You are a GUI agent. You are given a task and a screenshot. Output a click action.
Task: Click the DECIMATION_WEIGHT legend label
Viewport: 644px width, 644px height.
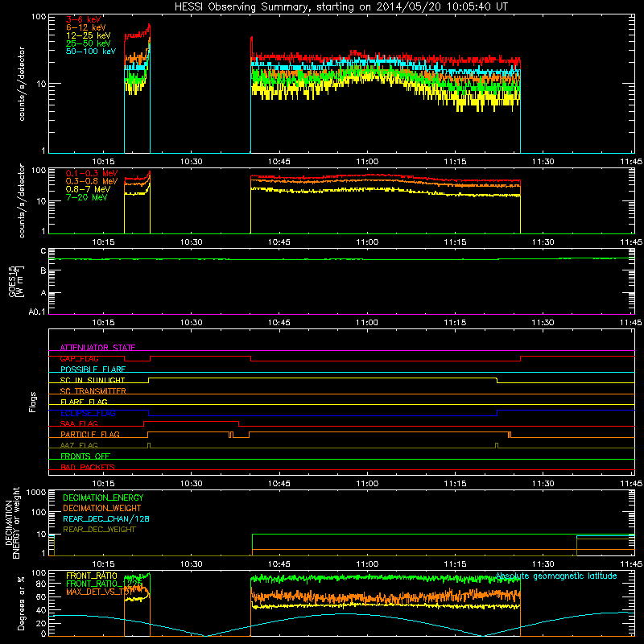click(x=102, y=508)
